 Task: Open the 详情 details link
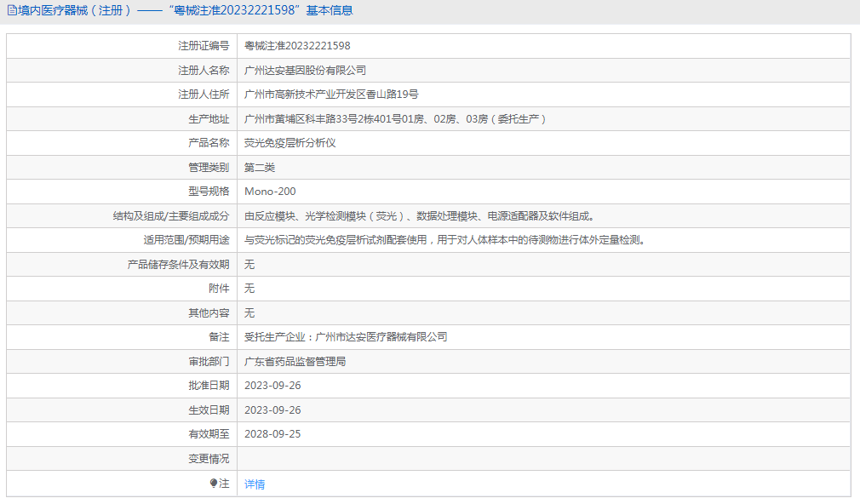(x=255, y=484)
